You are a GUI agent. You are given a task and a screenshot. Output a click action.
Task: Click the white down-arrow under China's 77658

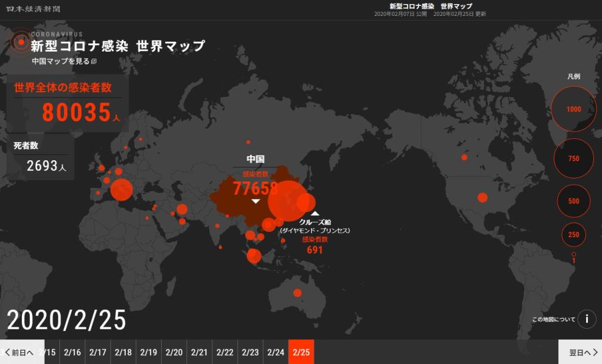click(x=255, y=201)
